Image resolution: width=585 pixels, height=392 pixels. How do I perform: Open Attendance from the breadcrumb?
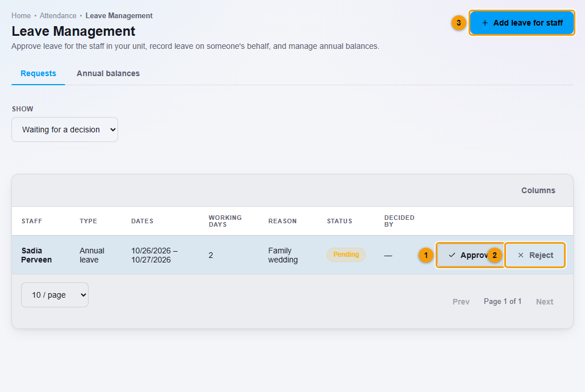point(58,16)
